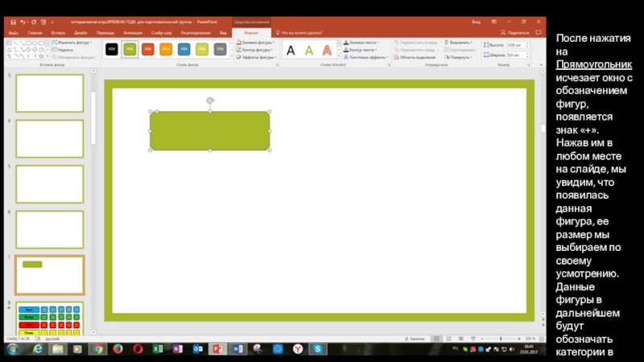Open Заливка текста dropdown

point(361,43)
